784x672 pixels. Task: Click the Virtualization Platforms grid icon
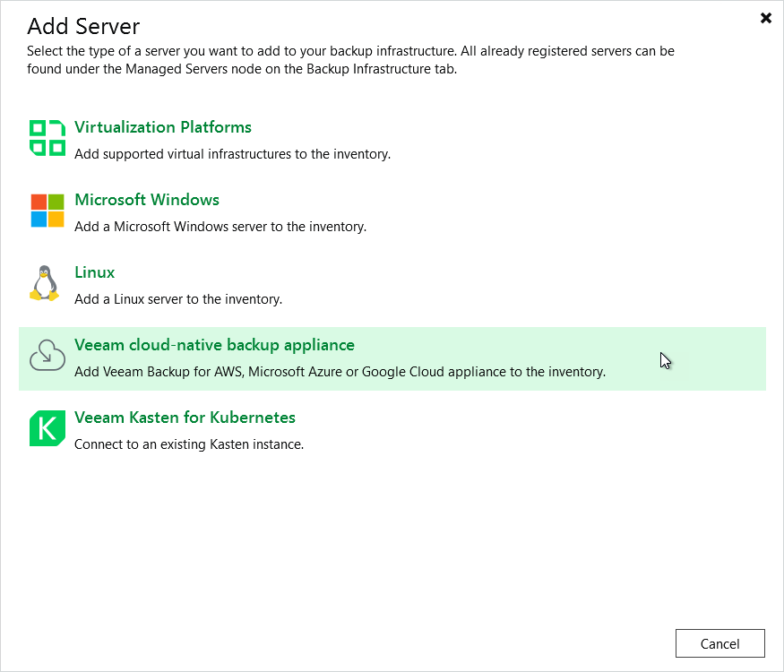47,138
